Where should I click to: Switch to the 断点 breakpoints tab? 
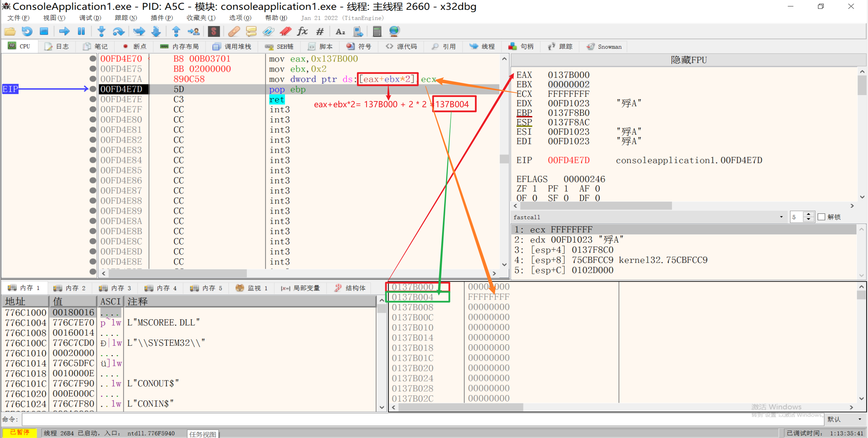point(135,46)
